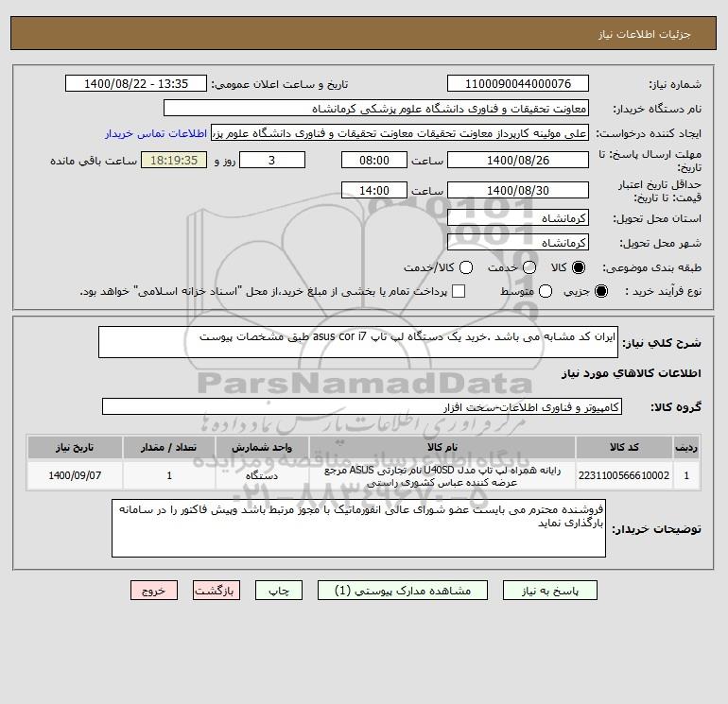
Task: Click the اطلاعات کالاهای مورد نیاز heading
Action: coord(632,373)
